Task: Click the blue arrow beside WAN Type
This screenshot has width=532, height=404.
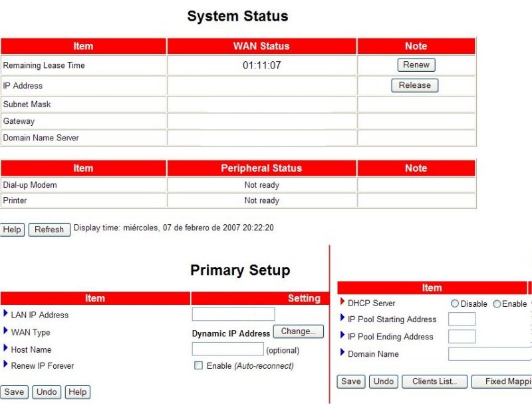Action: click(x=6, y=331)
